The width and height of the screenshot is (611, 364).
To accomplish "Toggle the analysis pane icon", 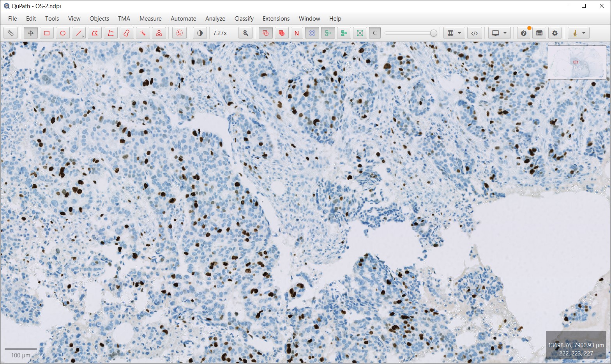I will [11, 33].
